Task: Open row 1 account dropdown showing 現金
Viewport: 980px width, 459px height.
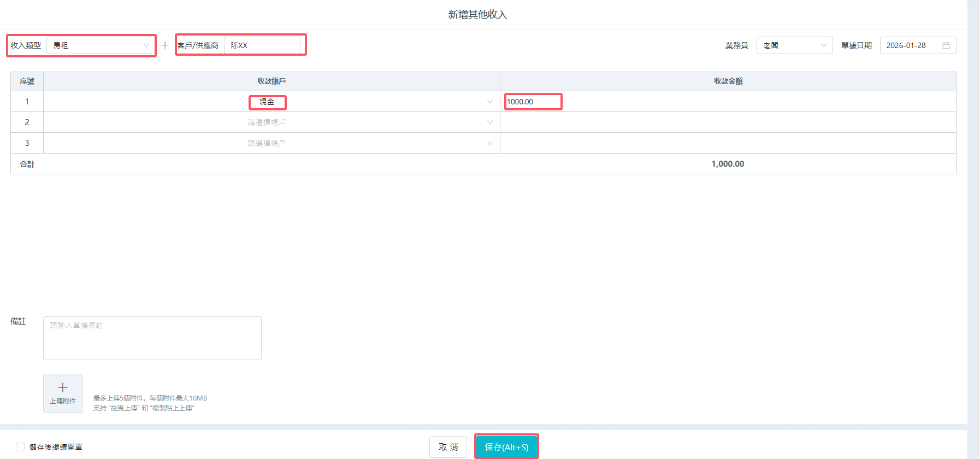Action: pos(271,102)
